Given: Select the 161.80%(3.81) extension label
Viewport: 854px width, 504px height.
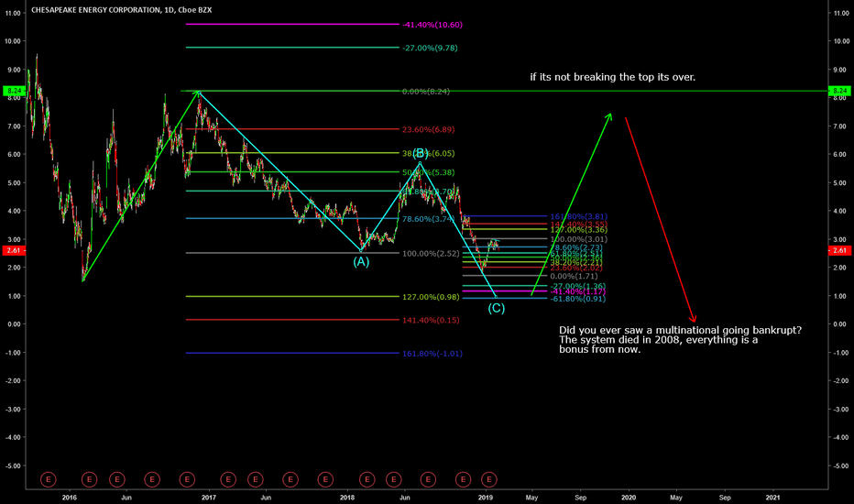Looking at the screenshot, I should [x=578, y=217].
